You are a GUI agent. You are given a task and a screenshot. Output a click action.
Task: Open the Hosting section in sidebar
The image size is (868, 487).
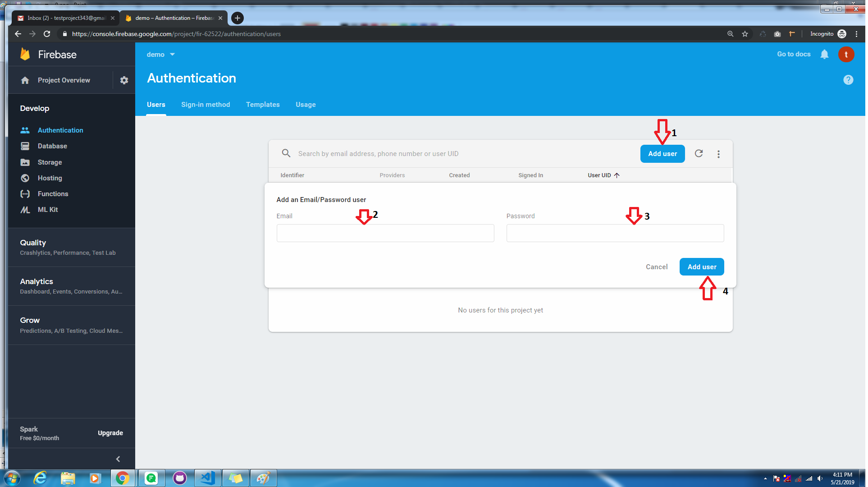tap(50, 178)
